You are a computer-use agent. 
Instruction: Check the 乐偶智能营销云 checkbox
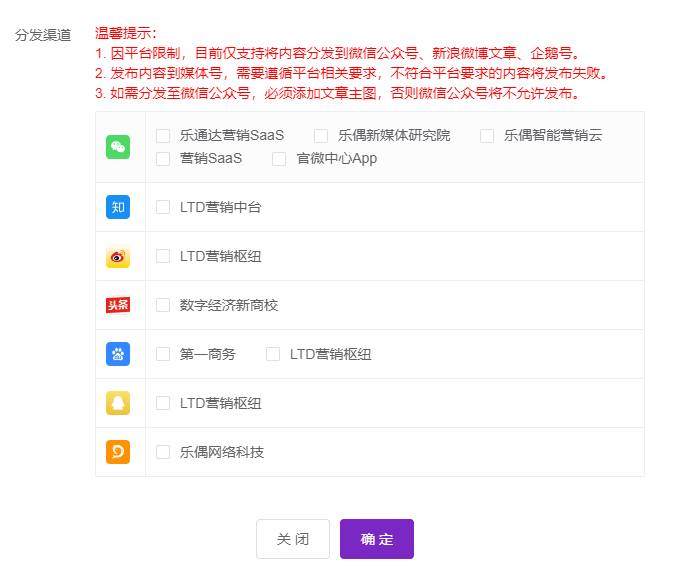pos(487,136)
